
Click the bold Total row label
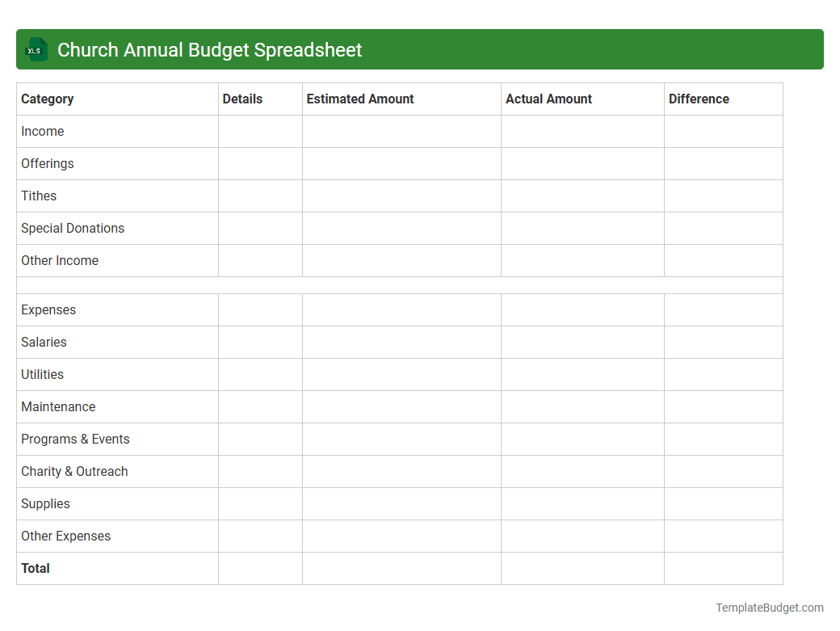click(36, 568)
